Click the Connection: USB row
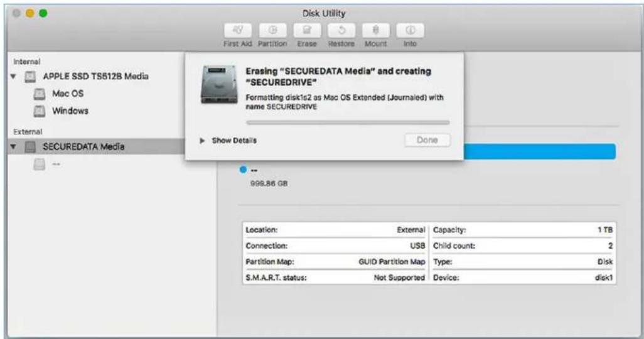644x339 pixels. point(335,245)
